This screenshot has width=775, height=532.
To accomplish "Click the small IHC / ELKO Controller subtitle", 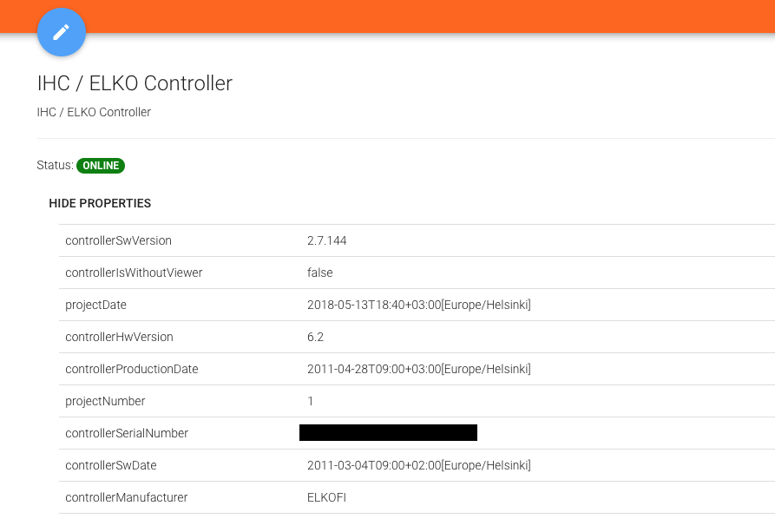I will coord(94,112).
